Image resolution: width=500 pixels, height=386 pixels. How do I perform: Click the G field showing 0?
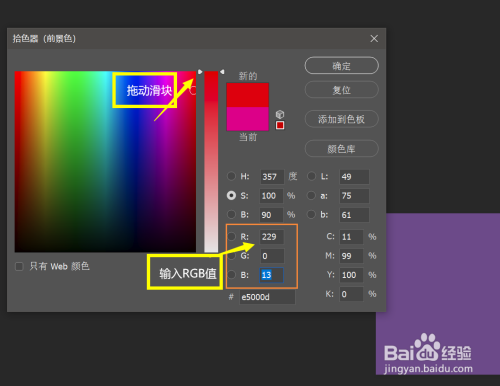pos(272,256)
